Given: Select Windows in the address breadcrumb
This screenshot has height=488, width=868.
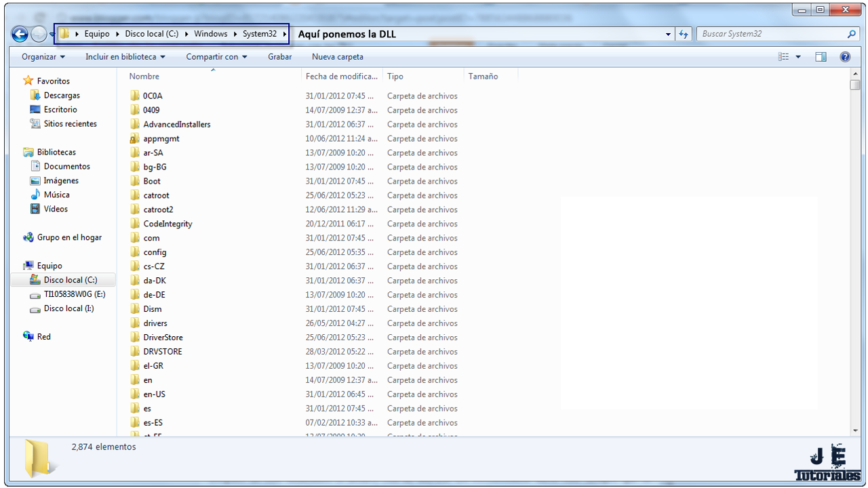Looking at the screenshot, I should pos(211,34).
